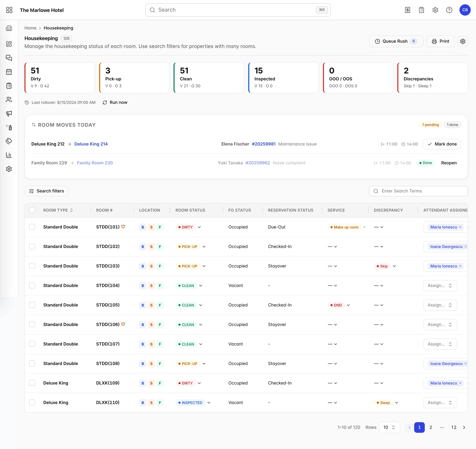This screenshot has width=476, height=449.
Task: Open DND service dropdown for STDD(105)
Action: (x=339, y=305)
